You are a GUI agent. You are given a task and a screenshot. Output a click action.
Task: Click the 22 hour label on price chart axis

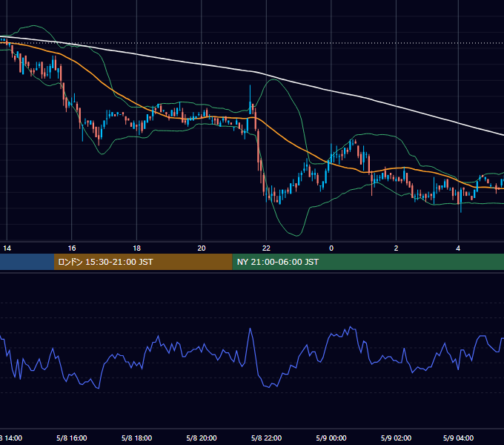click(x=266, y=248)
